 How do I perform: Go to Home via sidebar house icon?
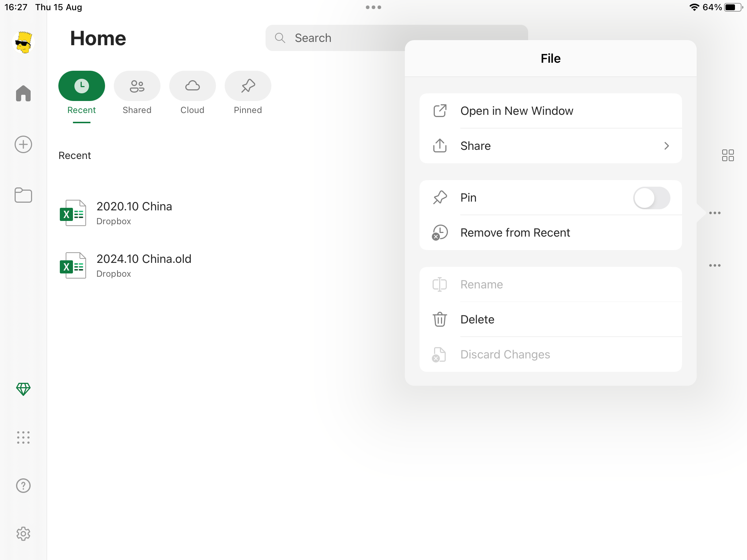tap(23, 93)
